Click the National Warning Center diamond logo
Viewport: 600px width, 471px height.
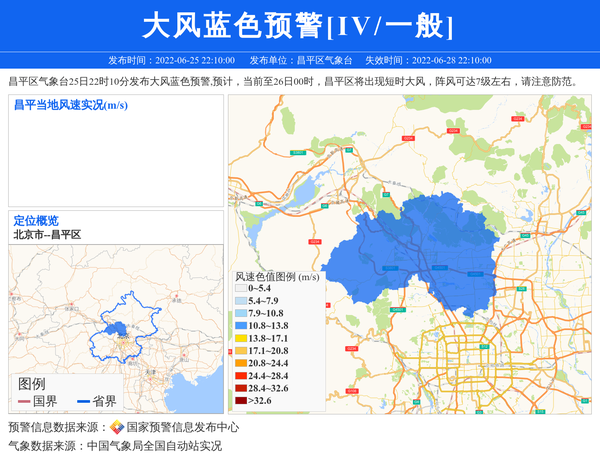pyautogui.click(x=117, y=427)
